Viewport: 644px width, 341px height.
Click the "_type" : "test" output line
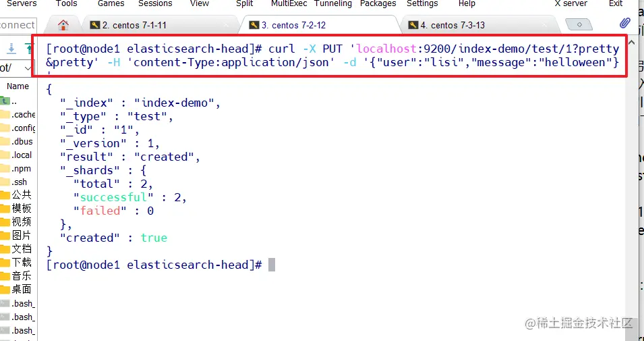(x=117, y=116)
